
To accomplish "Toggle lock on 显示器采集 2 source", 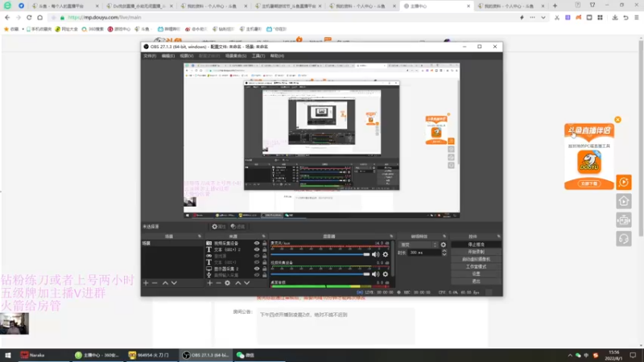I will coord(265,269).
